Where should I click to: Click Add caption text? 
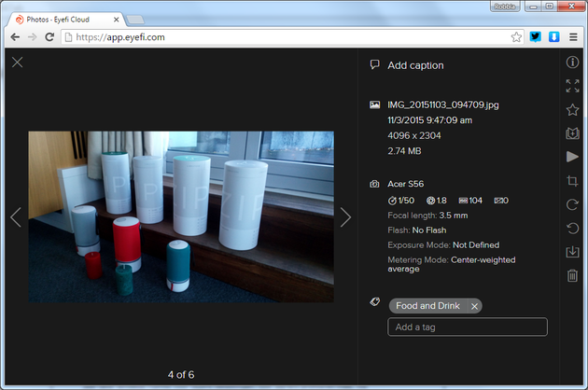coord(415,65)
